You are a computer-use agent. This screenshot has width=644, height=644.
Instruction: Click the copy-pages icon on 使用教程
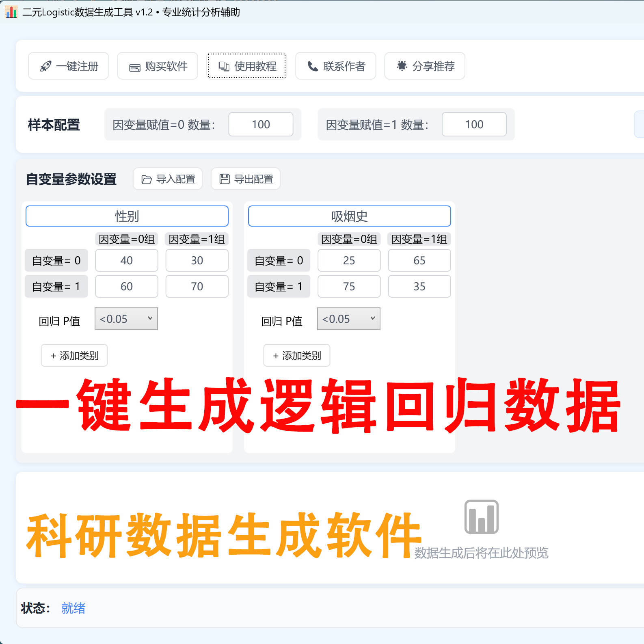coord(224,66)
